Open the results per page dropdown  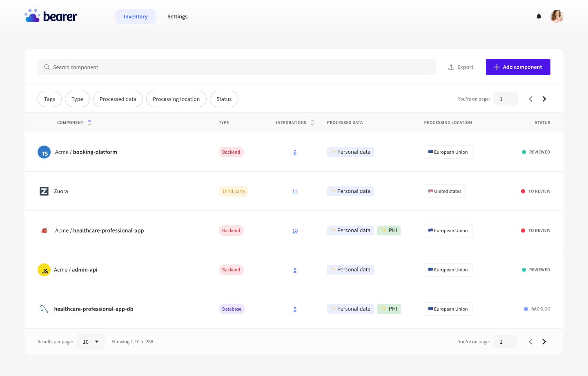(91, 342)
